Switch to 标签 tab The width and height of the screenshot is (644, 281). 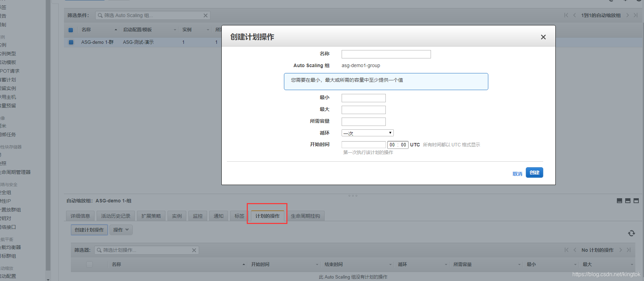[x=239, y=216]
